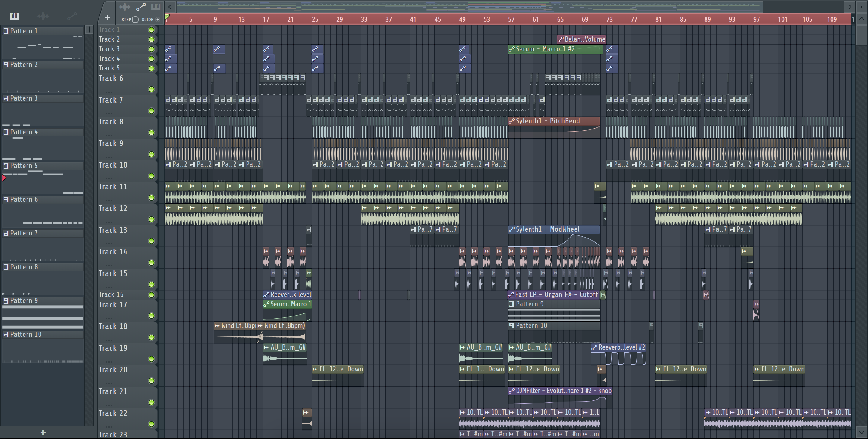Open Pattern 4 menu icon in picker
Viewport: 868px width, 439px height.
[x=6, y=132]
